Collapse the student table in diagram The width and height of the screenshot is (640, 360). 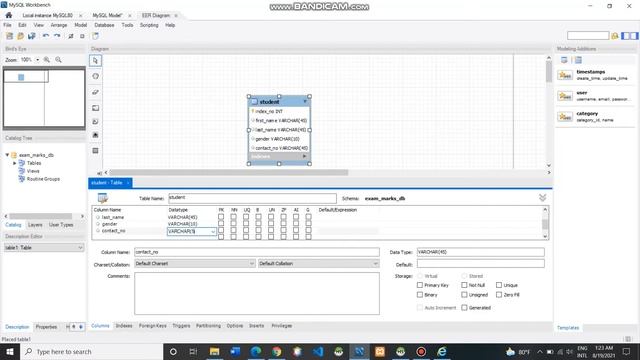click(x=304, y=101)
